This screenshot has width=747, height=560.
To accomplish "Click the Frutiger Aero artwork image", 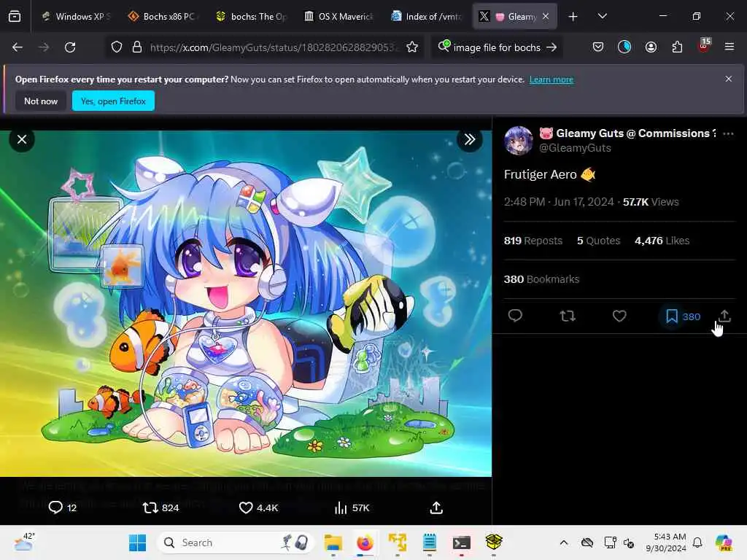I will (x=246, y=303).
